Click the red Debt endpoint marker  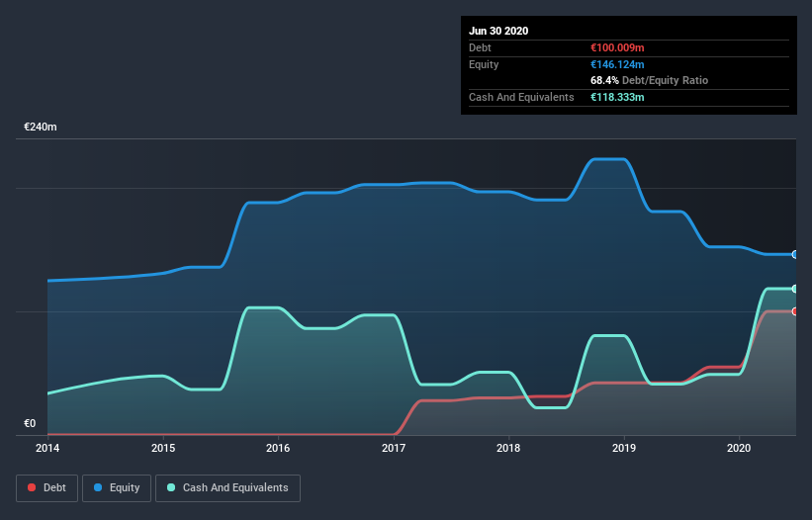[795, 311]
